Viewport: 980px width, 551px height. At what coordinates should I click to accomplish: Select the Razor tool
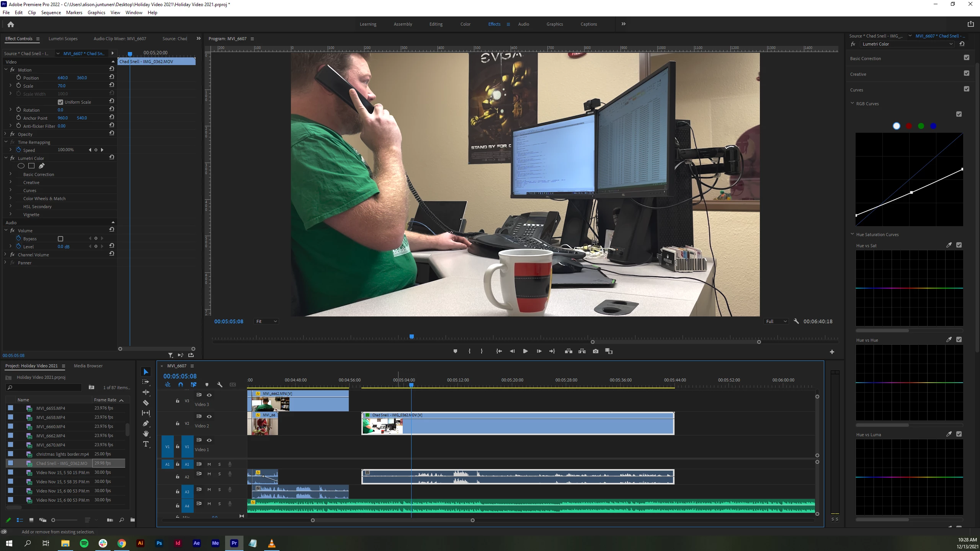click(x=146, y=403)
